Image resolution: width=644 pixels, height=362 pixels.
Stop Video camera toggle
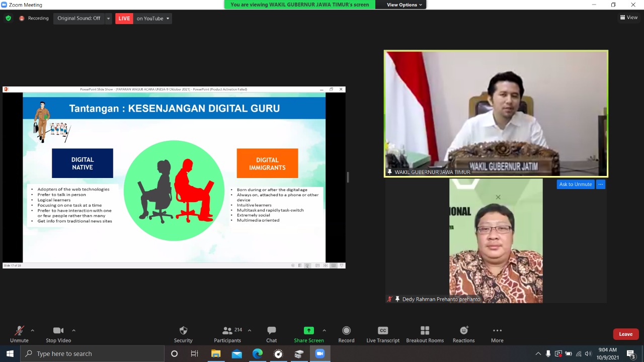(58, 334)
